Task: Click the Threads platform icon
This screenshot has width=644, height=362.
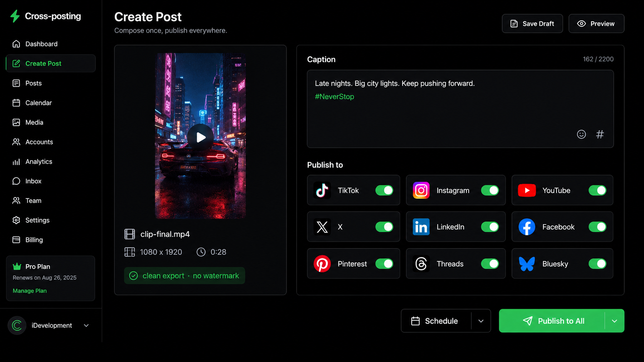Action: [421, 264]
